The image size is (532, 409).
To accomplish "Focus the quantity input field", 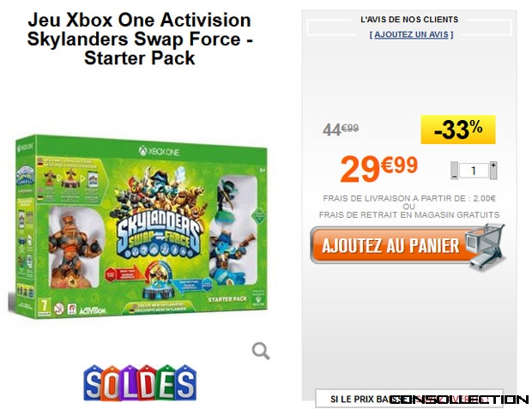I will (474, 171).
